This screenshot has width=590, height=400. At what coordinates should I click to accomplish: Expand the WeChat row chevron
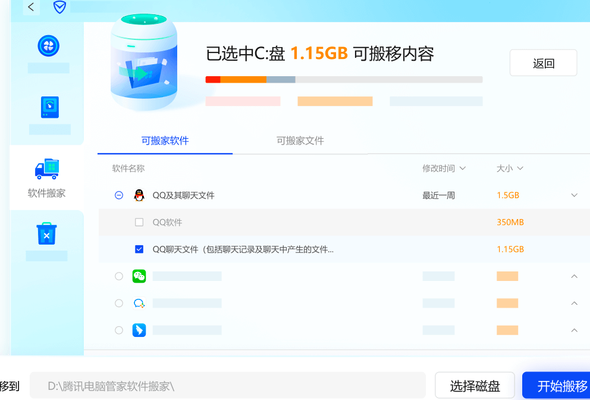(574, 276)
